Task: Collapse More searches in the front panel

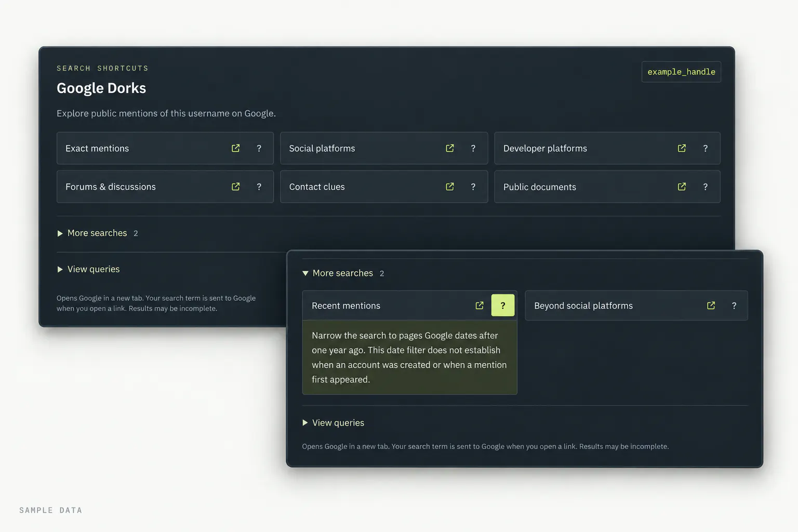Action: coord(343,273)
